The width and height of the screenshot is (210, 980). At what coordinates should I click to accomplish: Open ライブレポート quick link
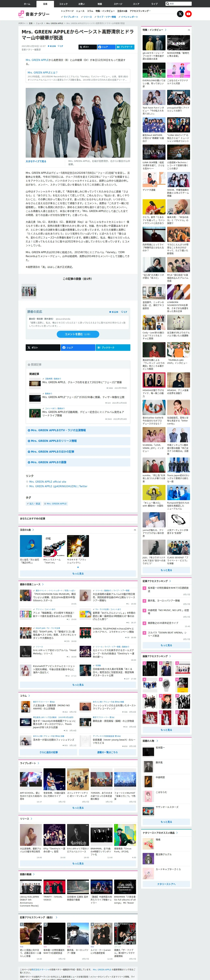click(70, 17)
